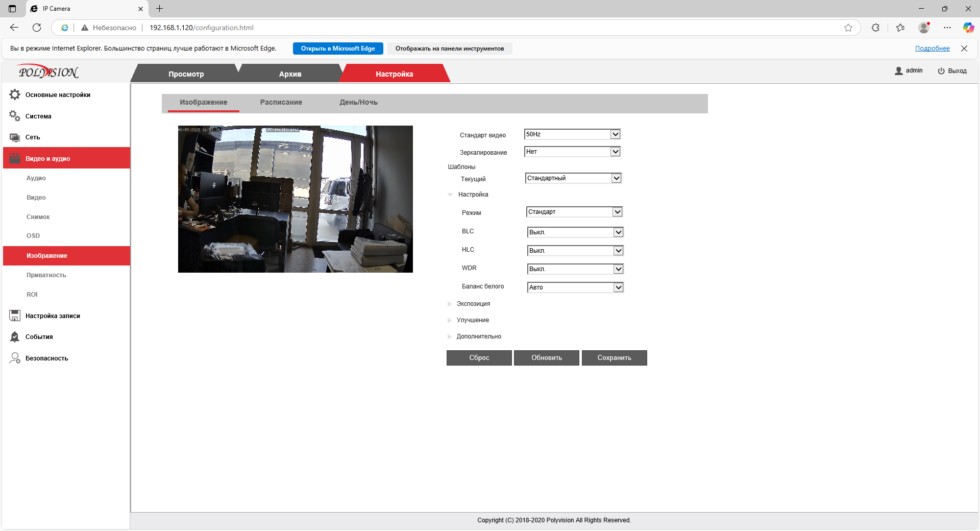Viewport: 980px width, 531px height.
Task: Open a new browser tab with plus
Action: coord(159,9)
